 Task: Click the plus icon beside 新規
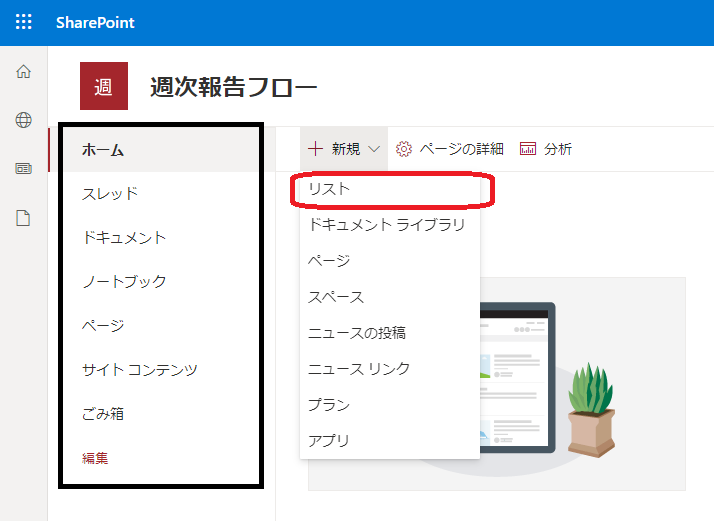(315, 148)
